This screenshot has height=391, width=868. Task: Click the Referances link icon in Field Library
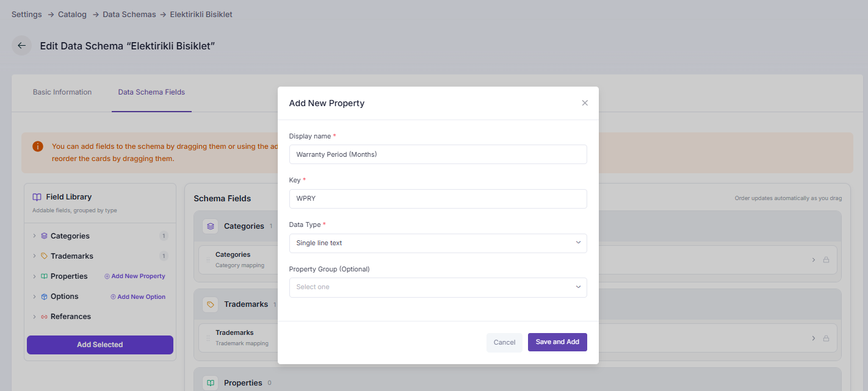tap(44, 317)
